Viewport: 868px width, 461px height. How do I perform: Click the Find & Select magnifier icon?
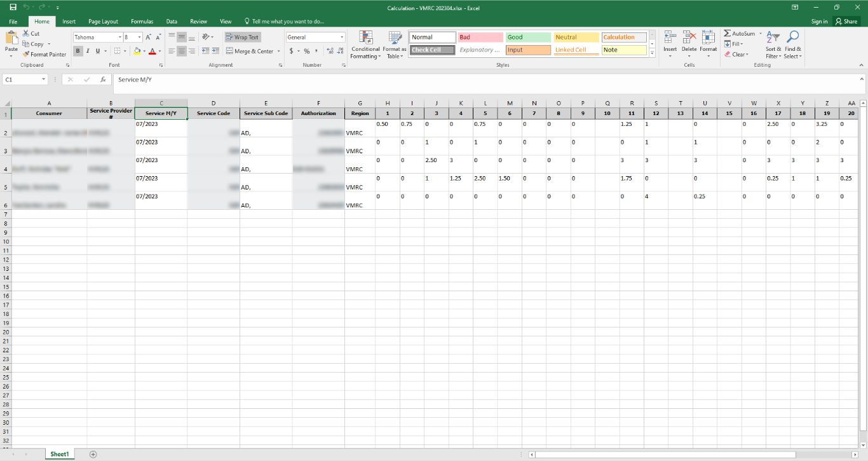click(x=792, y=38)
